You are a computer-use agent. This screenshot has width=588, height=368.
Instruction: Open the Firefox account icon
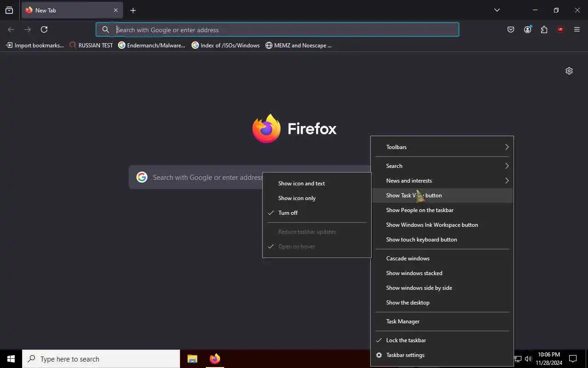point(527,29)
